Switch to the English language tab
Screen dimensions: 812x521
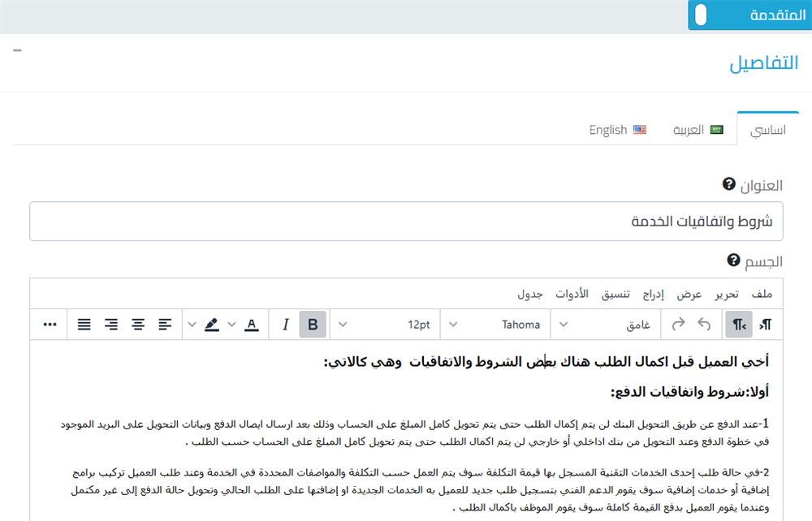(617, 130)
